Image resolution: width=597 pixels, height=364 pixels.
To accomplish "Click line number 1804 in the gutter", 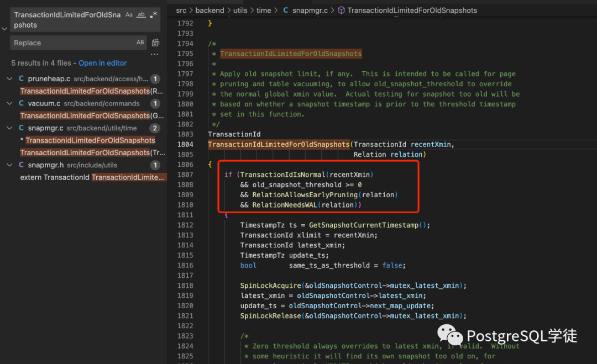I will point(185,145).
